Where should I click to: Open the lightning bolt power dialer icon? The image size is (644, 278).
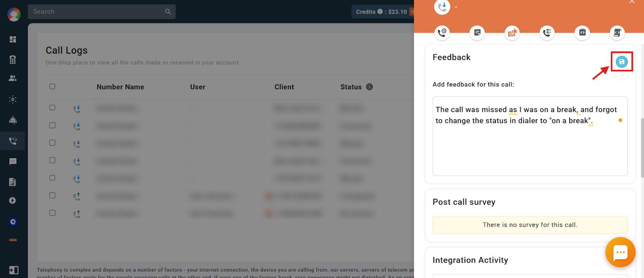pyautogui.click(x=13, y=200)
